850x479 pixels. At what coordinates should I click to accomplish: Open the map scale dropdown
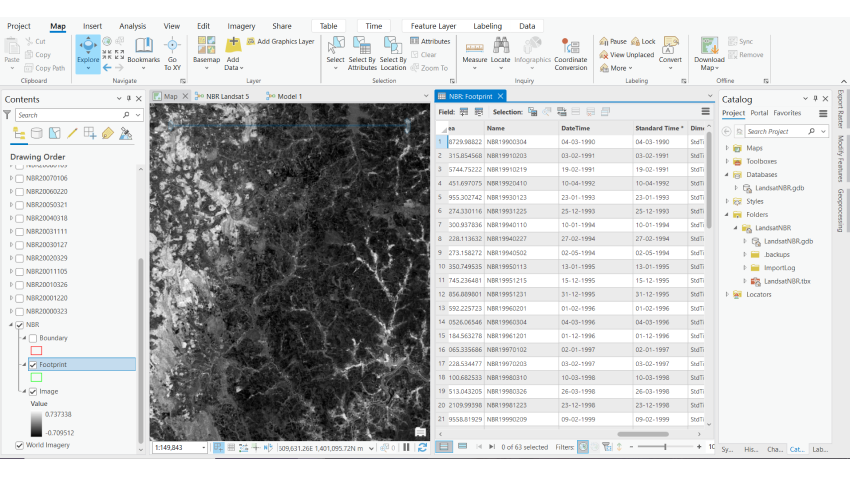[203, 448]
